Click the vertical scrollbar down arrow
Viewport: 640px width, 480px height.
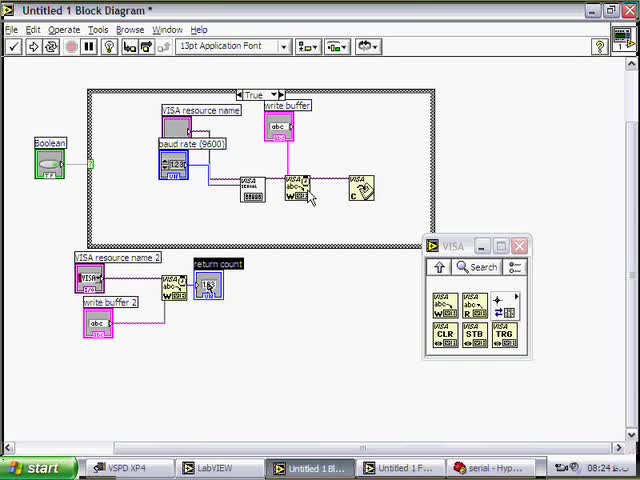631,434
